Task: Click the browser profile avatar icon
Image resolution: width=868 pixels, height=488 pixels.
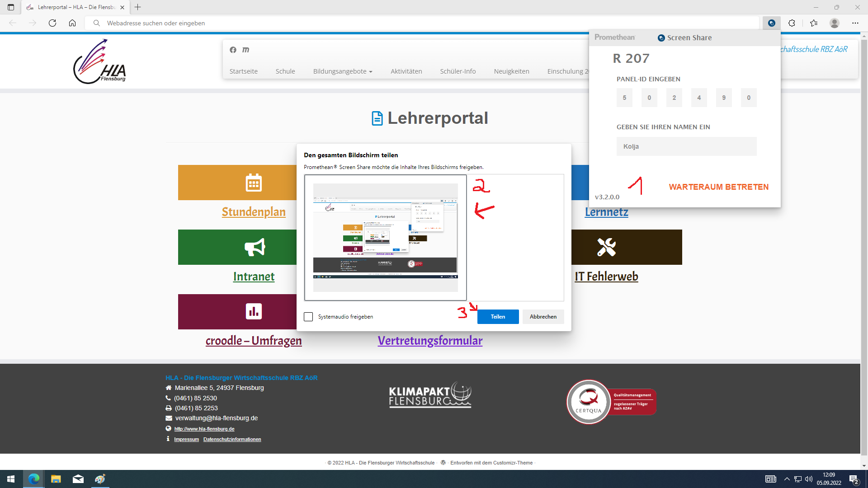Action: pos(835,23)
